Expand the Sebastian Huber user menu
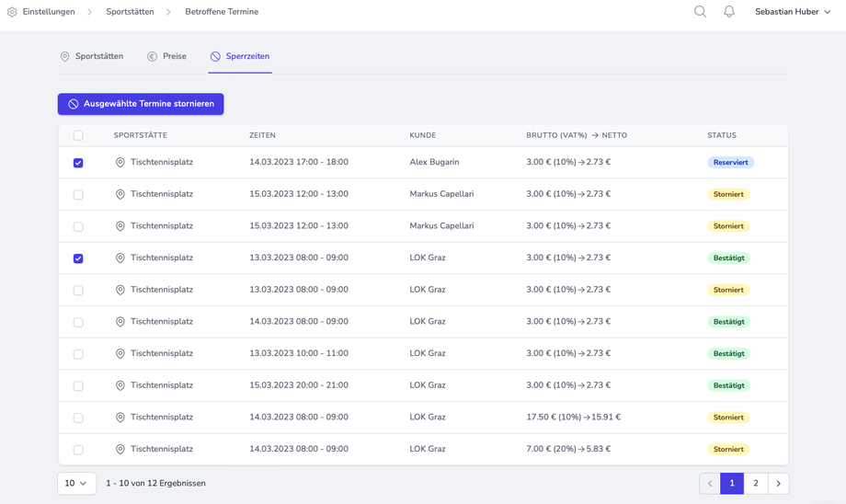The width and height of the screenshot is (846, 504). point(793,12)
